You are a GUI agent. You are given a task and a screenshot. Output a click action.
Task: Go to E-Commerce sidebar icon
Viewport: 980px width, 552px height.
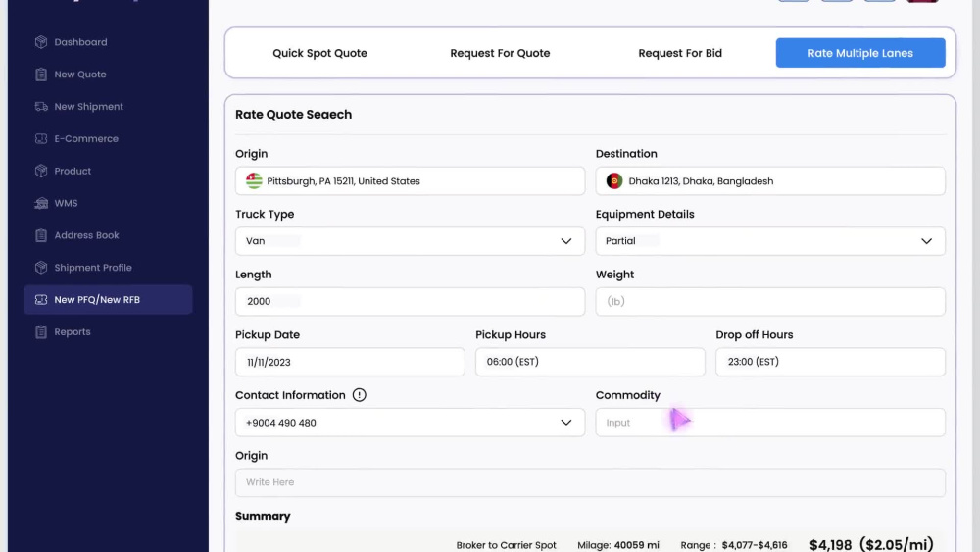[x=41, y=139]
